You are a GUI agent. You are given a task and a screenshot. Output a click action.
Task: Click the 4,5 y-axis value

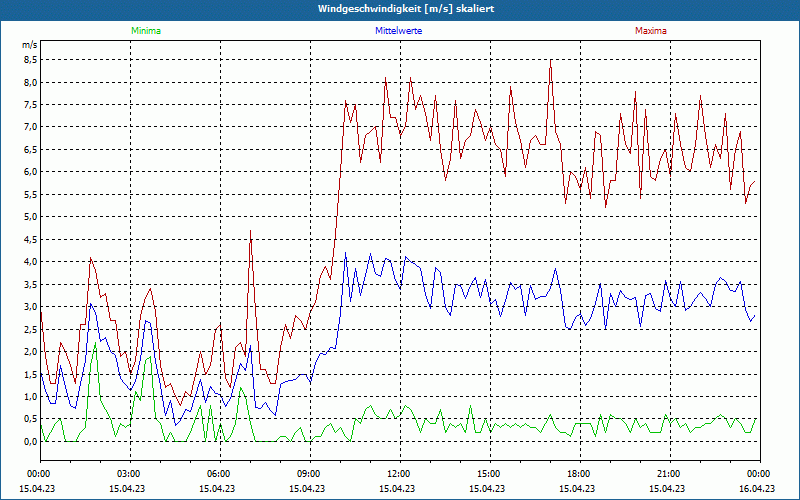pos(31,239)
